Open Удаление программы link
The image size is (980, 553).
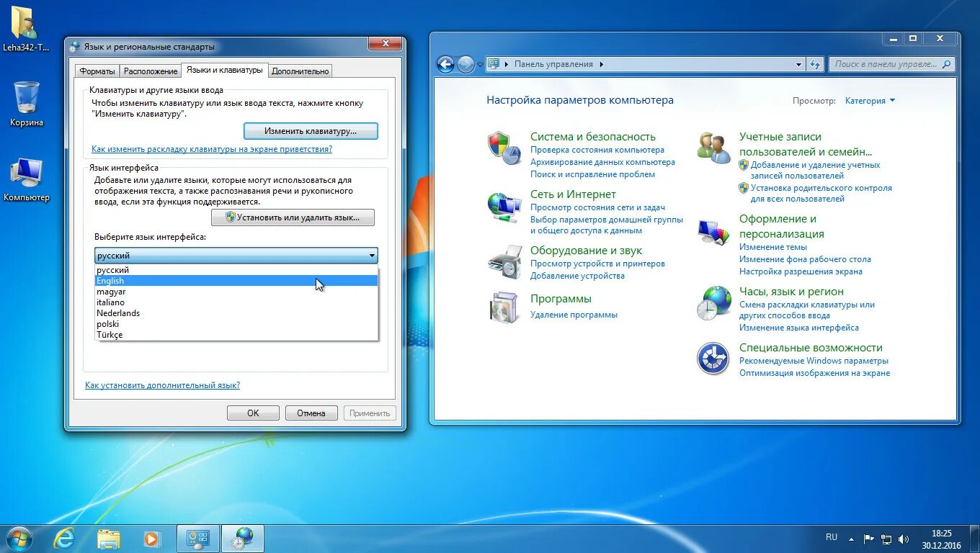(x=574, y=315)
